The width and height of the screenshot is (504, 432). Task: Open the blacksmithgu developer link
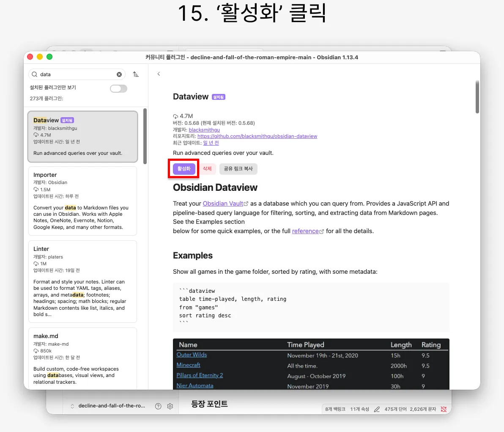pos(204,129)
